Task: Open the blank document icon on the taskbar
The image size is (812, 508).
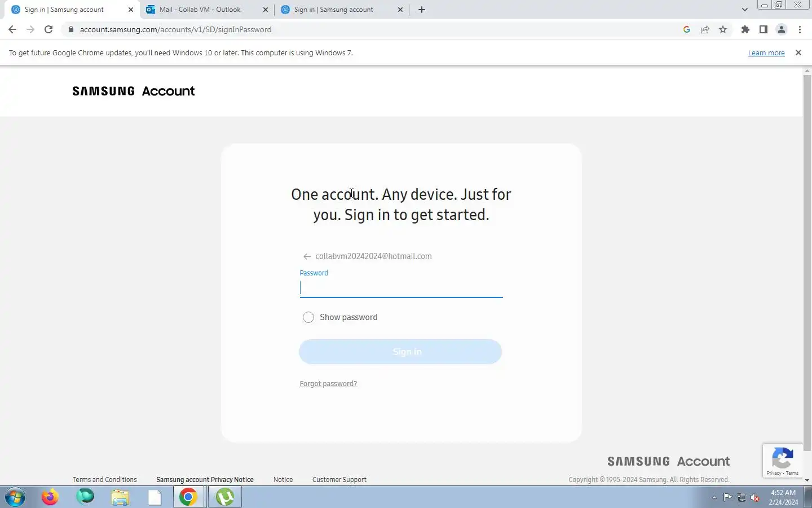Action: click(x=155, y=497)
